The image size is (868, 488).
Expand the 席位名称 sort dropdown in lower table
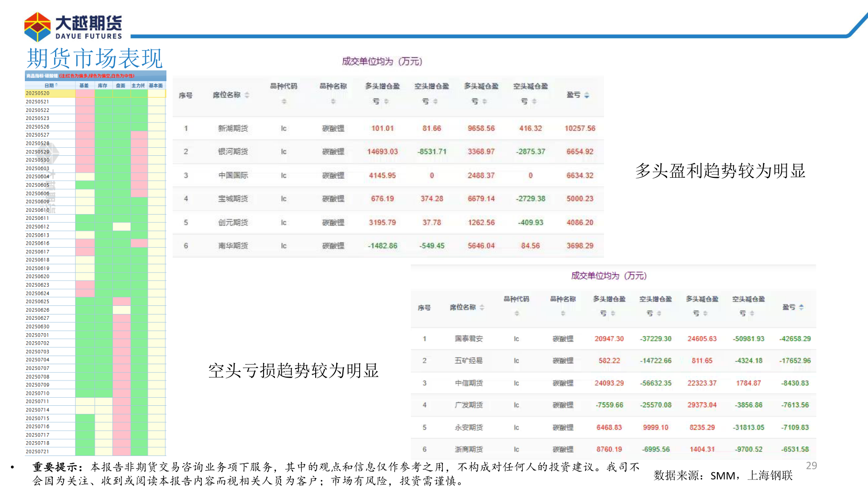click(481, 308)
